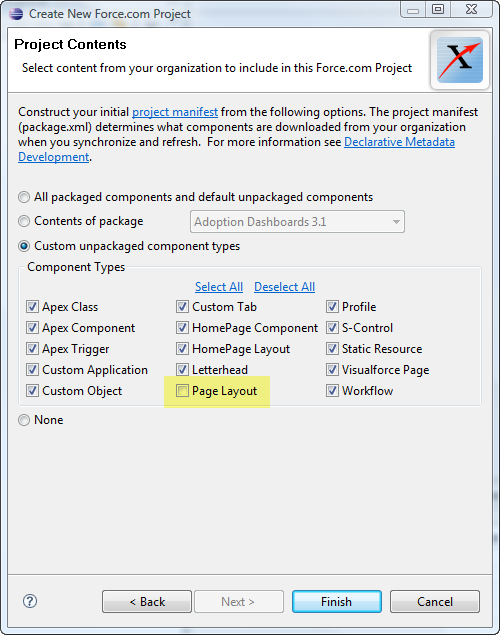Uncheck Visualforce Page component type
Image resolution: width=500 pixels, height=635 pixels.
332,369
